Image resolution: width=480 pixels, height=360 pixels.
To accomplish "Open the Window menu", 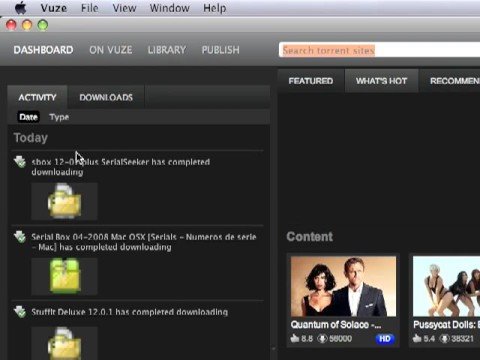I will (170, 8).
